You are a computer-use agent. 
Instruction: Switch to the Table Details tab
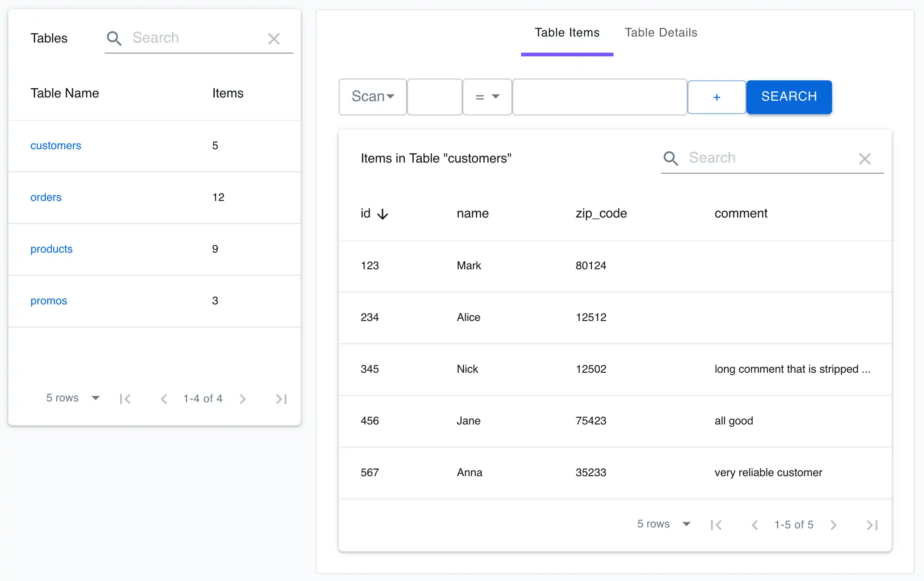click(660, 31)
